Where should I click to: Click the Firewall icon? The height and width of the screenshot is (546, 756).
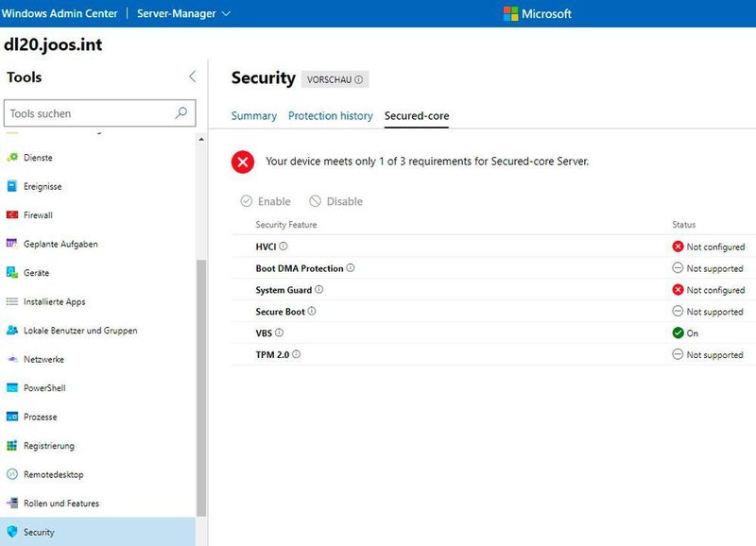click(x=12, y=215)
